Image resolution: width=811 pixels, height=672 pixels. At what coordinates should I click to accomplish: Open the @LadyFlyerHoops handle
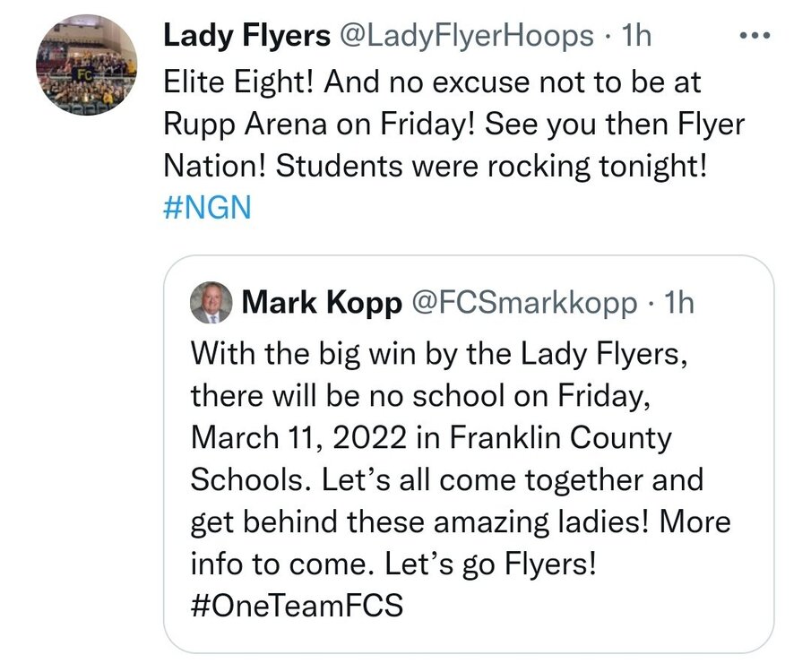click(465, 36)
